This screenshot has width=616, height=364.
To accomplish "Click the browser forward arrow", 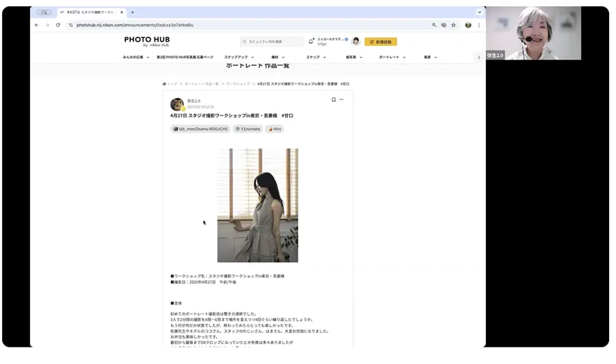I will [47, 25].
